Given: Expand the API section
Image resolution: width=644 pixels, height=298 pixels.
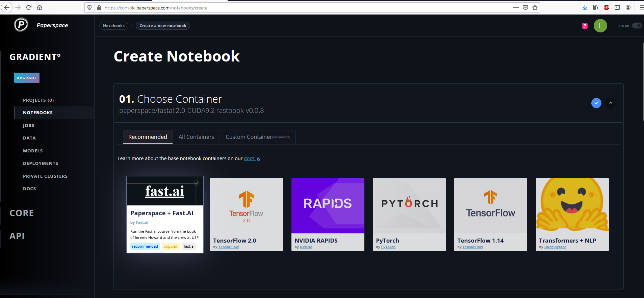Looking at the screenshot, I should tap(17, 236).
